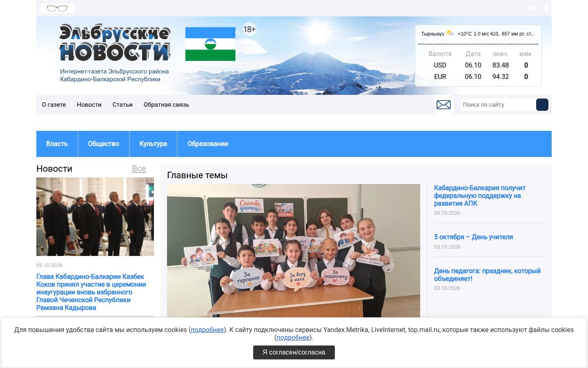
Task: Click the envelope mail icon
Action: (443, 105)
